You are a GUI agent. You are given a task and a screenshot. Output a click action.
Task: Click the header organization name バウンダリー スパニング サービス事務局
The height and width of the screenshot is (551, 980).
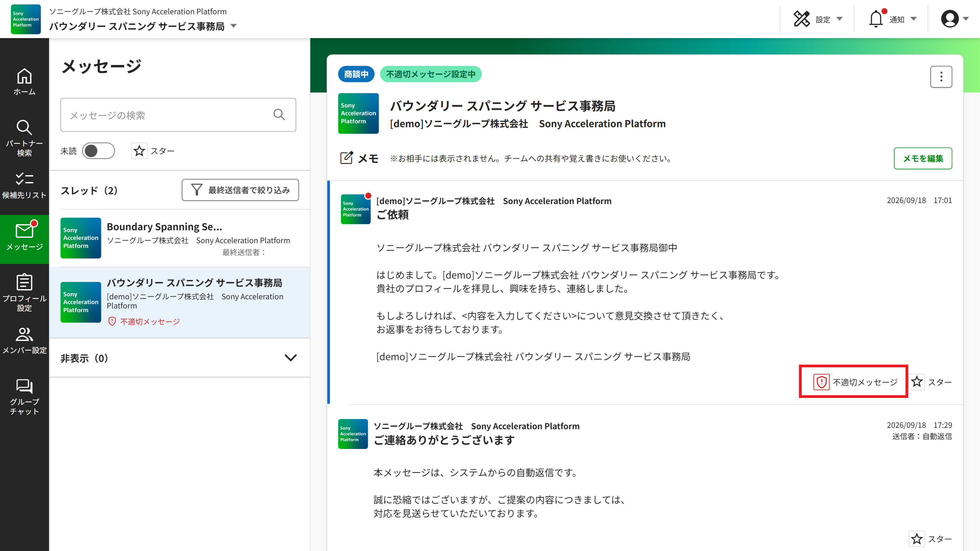137,26
